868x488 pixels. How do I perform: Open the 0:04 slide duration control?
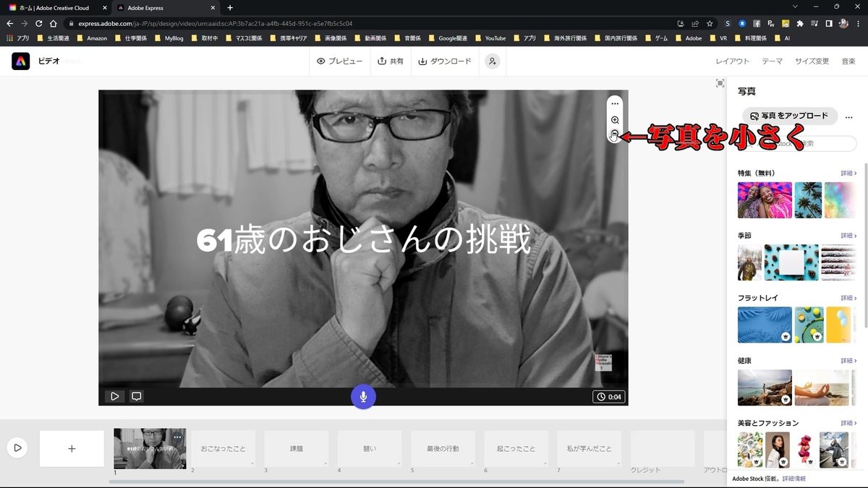point(609,397)
